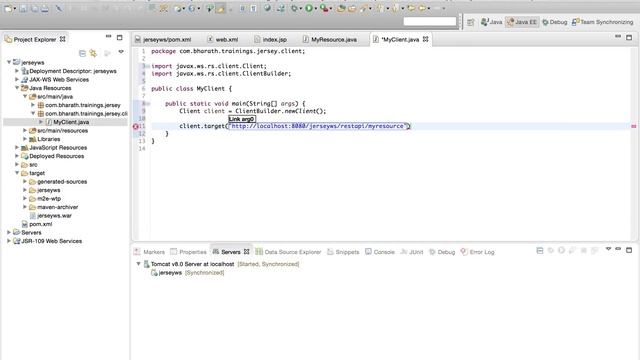
Task: Switch to jerseyws/pom.xml editor tab
Action: pos(163,40)
